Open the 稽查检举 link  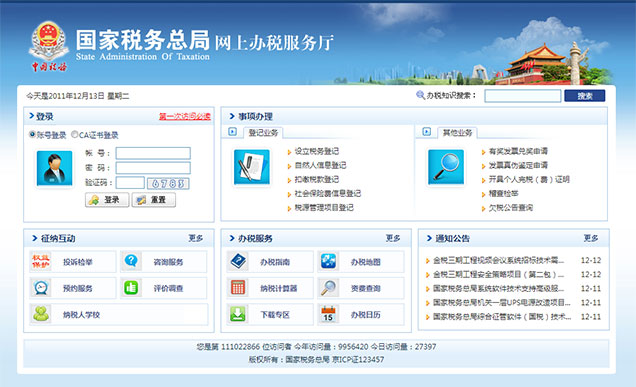pos(503,194)
